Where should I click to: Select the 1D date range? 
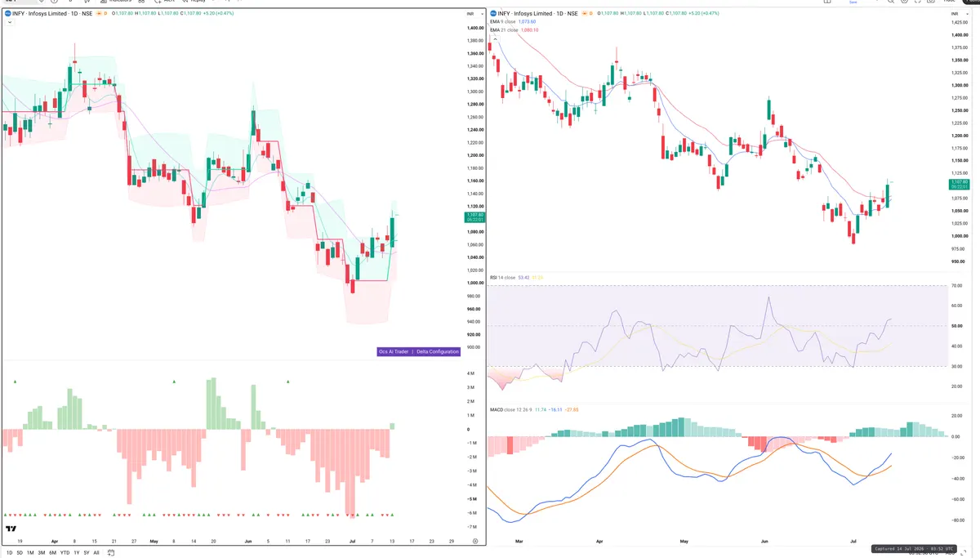[10, 552]
